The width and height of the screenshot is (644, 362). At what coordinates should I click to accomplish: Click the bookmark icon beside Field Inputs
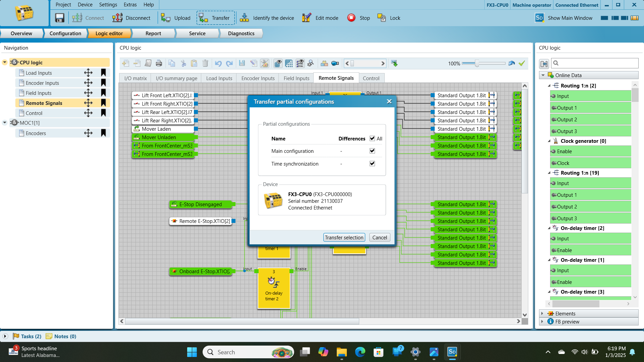103,93
